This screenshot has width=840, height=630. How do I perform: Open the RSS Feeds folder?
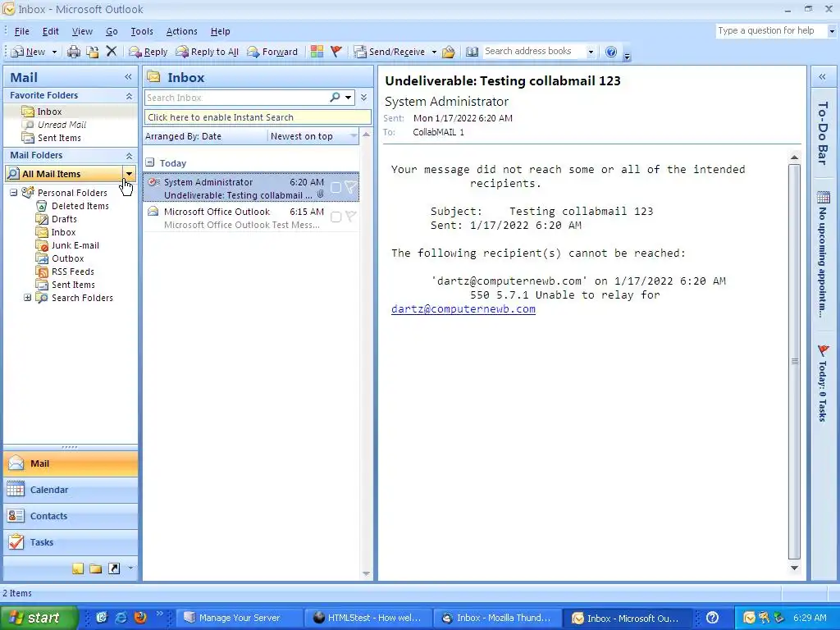tap(73, 272)
